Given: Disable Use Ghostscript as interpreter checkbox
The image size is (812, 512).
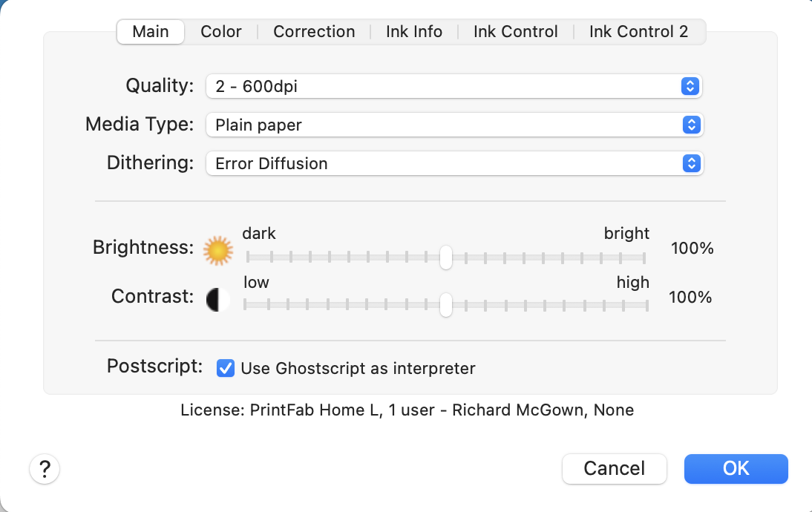Looking at the screenshot, I should 226,368.
